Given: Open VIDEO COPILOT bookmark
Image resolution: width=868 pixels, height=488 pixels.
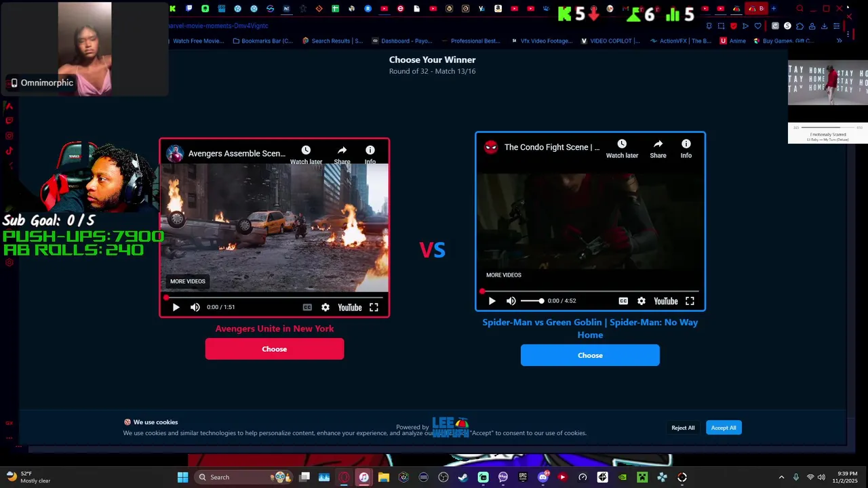Looking at the screenshot, I should tap(610, 41).
